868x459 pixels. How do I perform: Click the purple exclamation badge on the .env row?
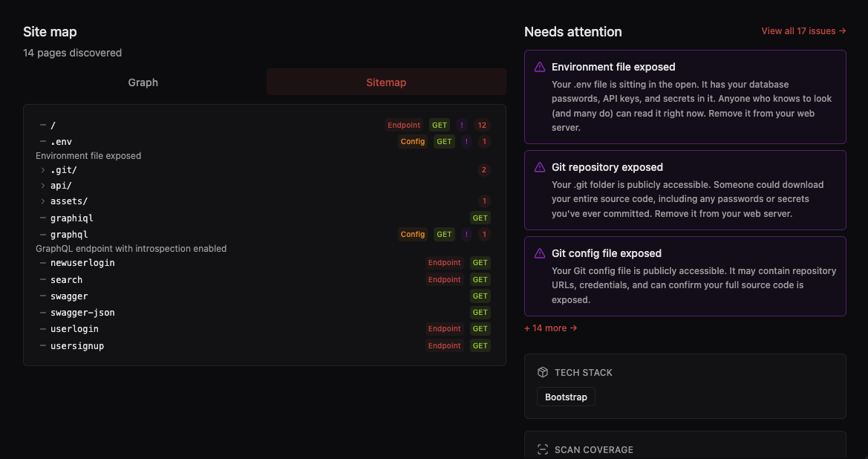point(466,141)
